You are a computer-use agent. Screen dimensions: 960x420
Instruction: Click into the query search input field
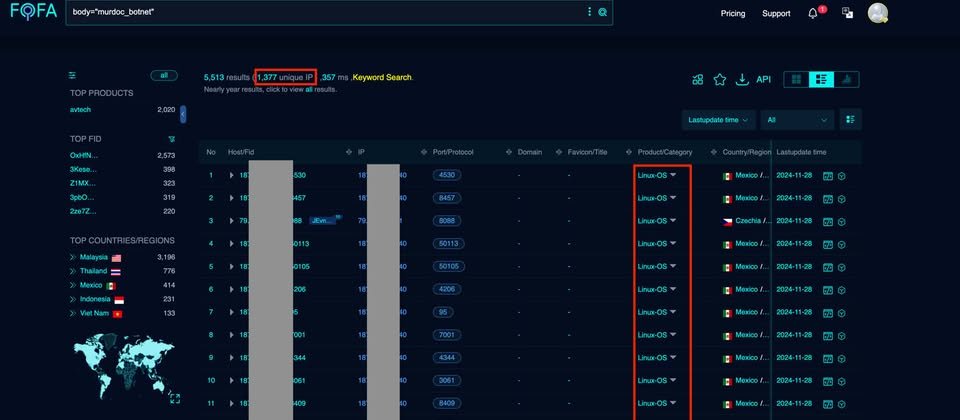(x=324, y=12)
